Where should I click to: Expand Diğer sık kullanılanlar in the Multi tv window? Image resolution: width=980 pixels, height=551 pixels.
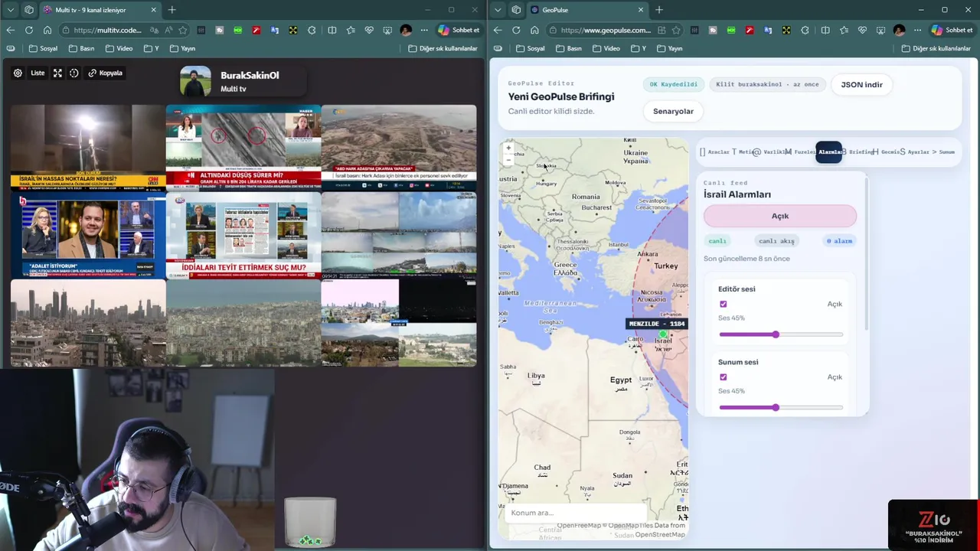(443, 48)
